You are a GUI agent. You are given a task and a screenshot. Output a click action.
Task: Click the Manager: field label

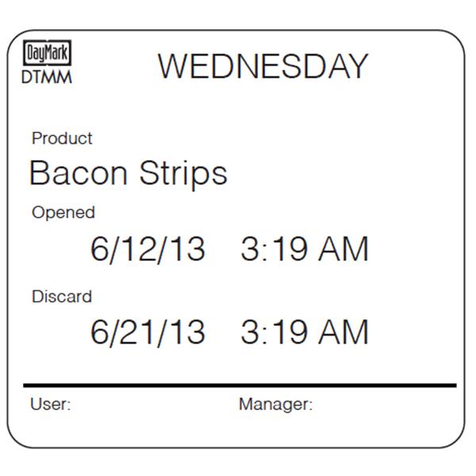(275, 405)
